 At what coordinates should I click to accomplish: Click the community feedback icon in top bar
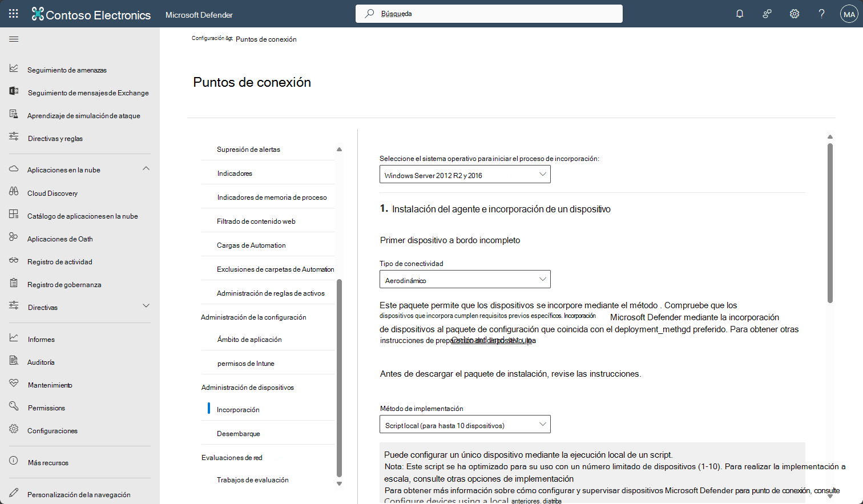click(x=767, y=13)
